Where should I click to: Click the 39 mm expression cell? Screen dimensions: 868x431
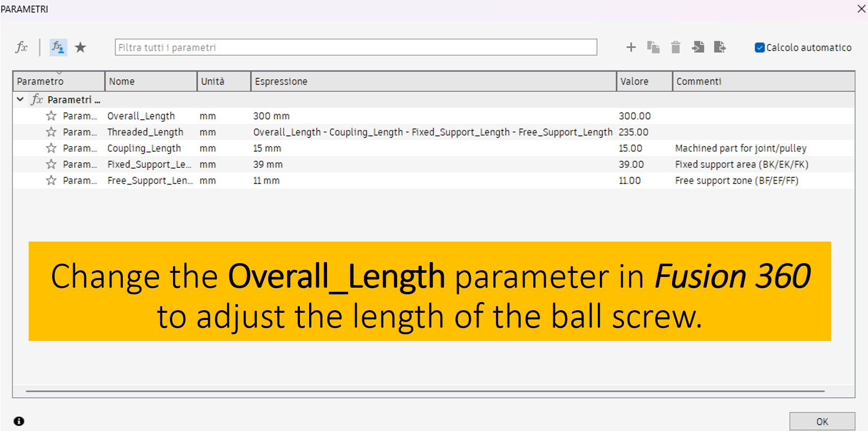pyautogui.click(x=268, y=164)
